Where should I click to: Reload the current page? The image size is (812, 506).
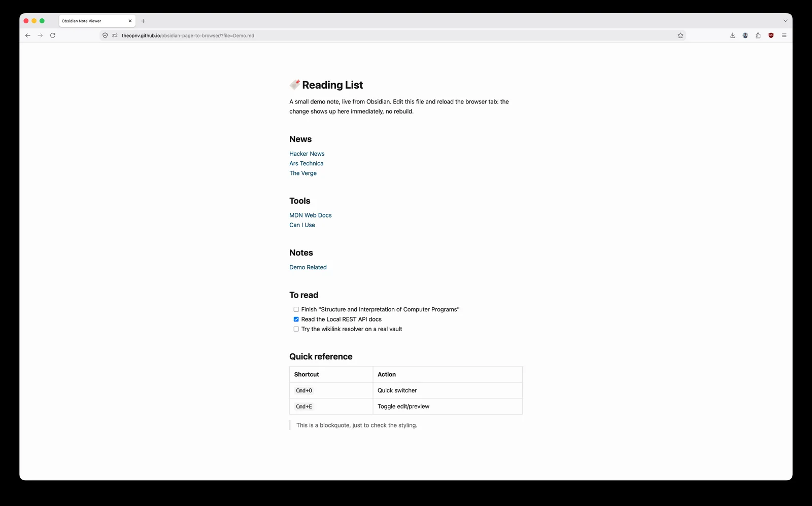tap(53, 35)
